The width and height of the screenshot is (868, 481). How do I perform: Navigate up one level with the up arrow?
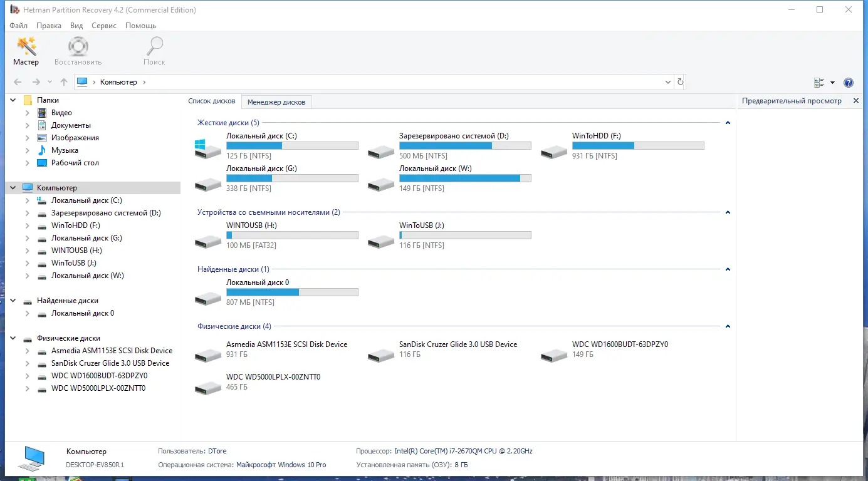(x=64, y=82)
